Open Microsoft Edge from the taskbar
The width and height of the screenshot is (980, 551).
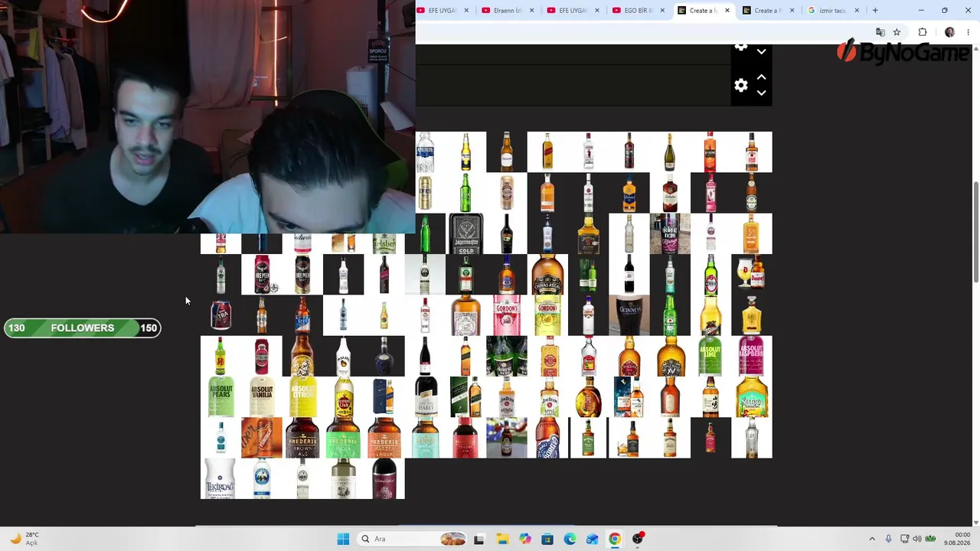click(570, 539)
